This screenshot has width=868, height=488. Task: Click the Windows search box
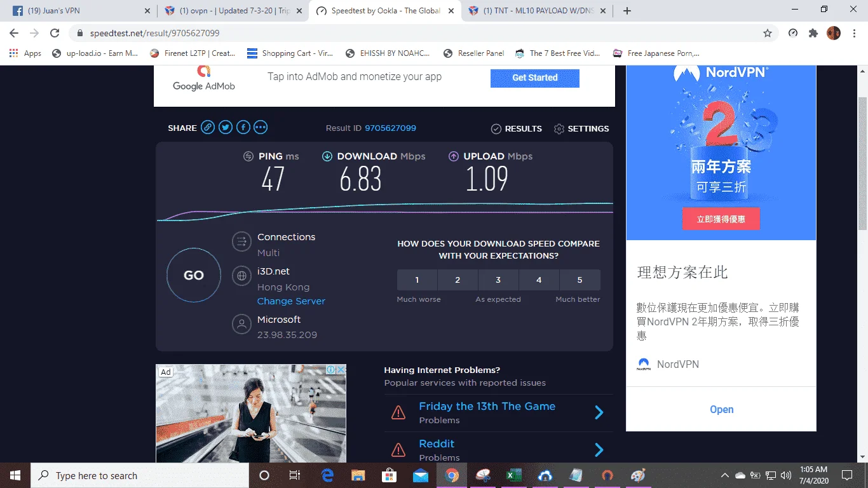(140, 475)
